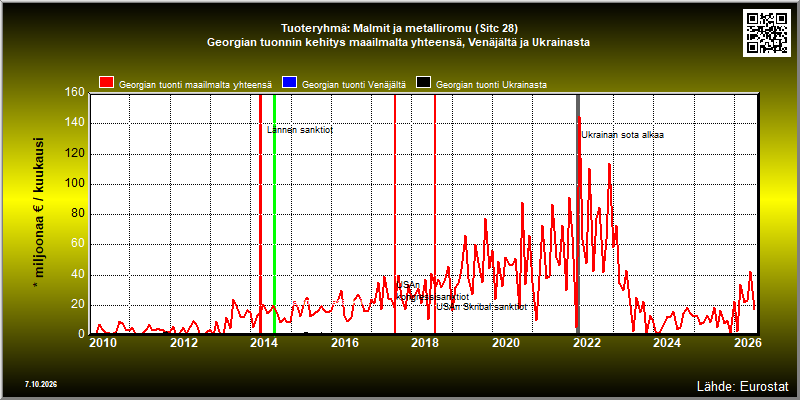This screenshot has width=800, height=400.
Task: Click the green vertical sanctions marker line
Action: [274, 214]
